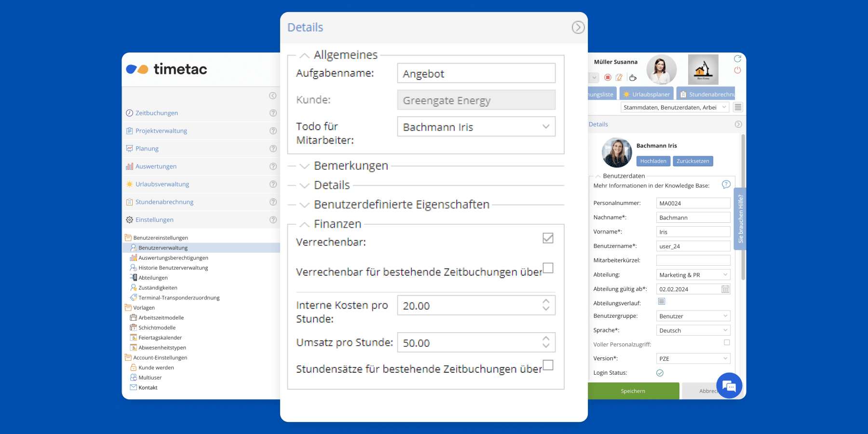Open calendar picker for Abteilung gültig ab

point(725,289)
